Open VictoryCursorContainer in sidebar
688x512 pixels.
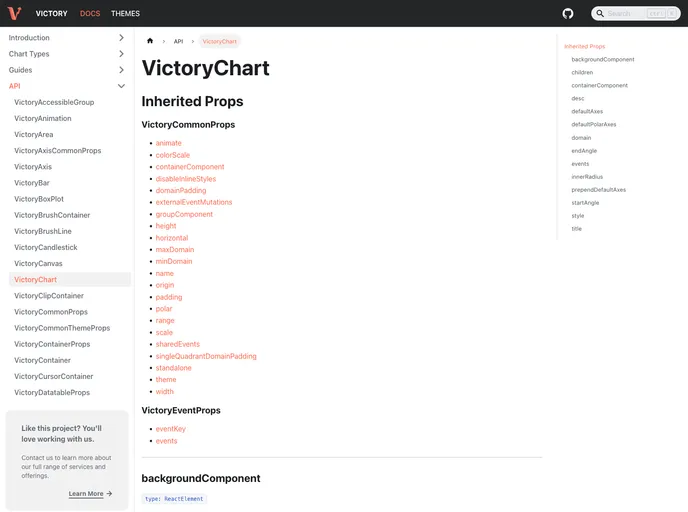click(x=54, y=376)
